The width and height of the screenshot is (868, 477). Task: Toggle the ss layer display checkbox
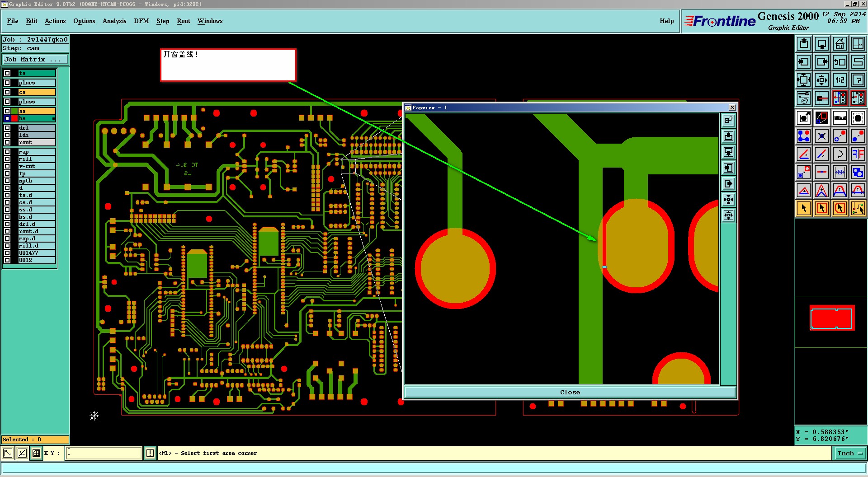click(x=7, y=111)
